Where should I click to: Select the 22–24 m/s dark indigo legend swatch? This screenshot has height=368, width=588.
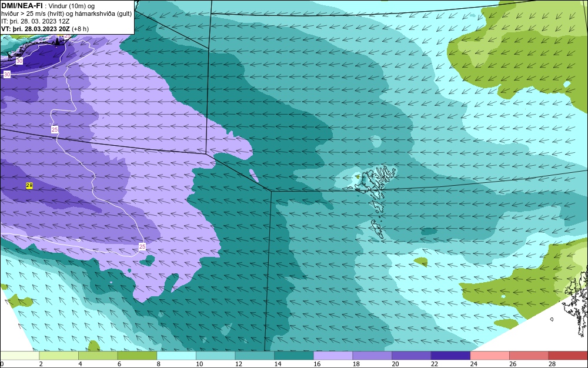tap(451, 356)
